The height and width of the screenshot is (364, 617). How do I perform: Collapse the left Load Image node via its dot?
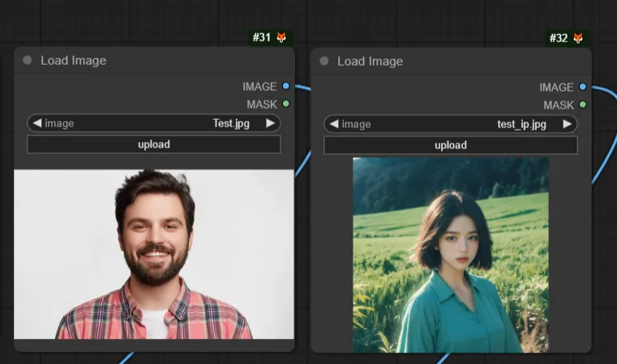(28, 60)
